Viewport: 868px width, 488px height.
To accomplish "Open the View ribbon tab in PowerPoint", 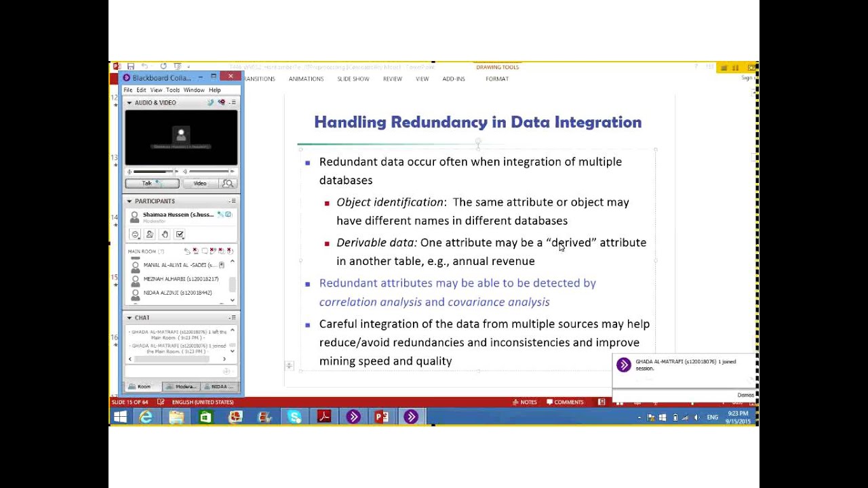I will coord(422,79).
